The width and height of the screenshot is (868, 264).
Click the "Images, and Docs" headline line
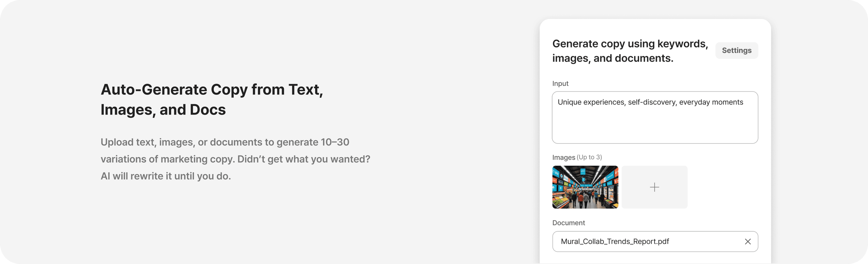163,110
